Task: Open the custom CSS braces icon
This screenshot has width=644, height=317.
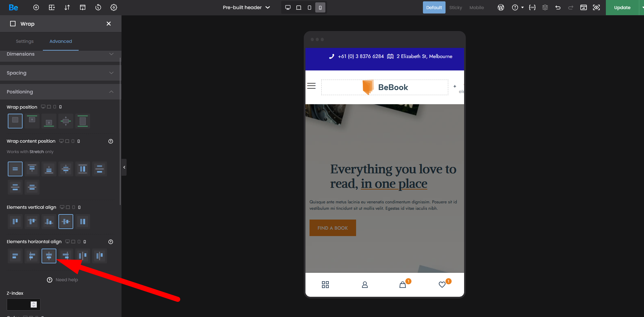Action: tap(532, 7)
